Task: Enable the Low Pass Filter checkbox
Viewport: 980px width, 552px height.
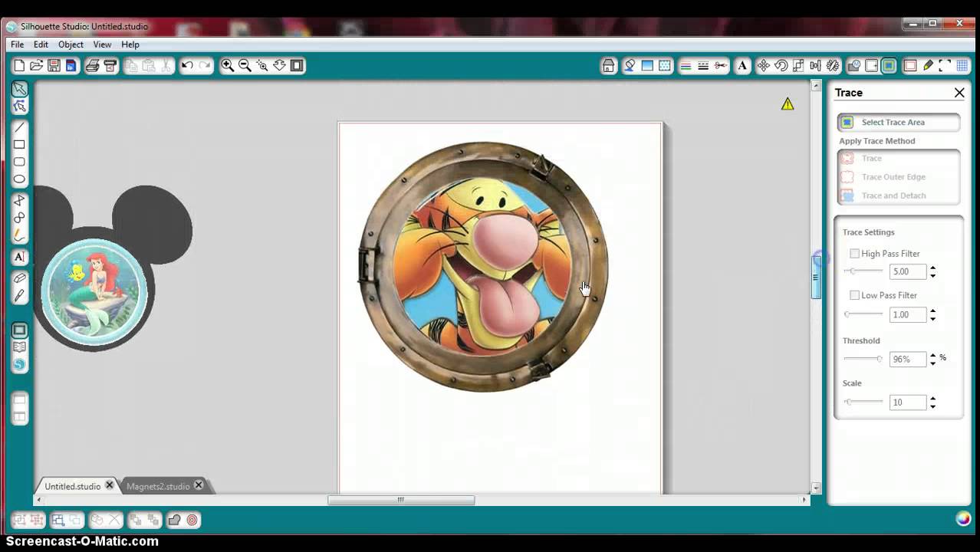Action: point(854,295)
